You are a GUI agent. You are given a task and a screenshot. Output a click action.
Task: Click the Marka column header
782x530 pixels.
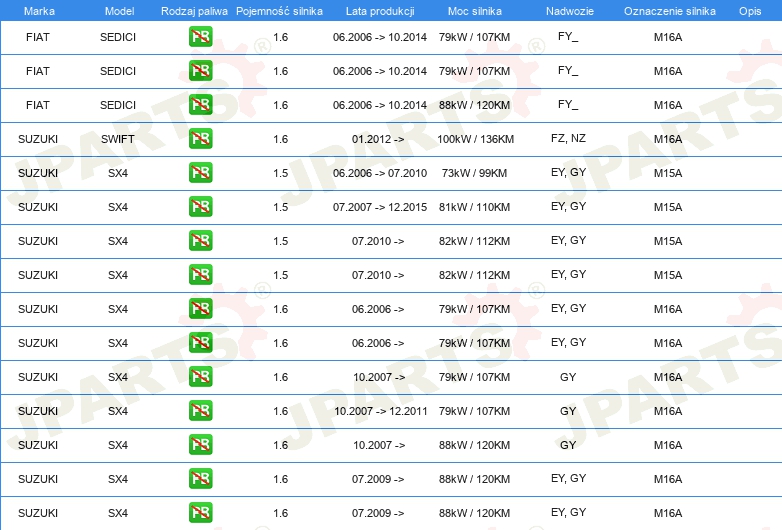(38, 10)
